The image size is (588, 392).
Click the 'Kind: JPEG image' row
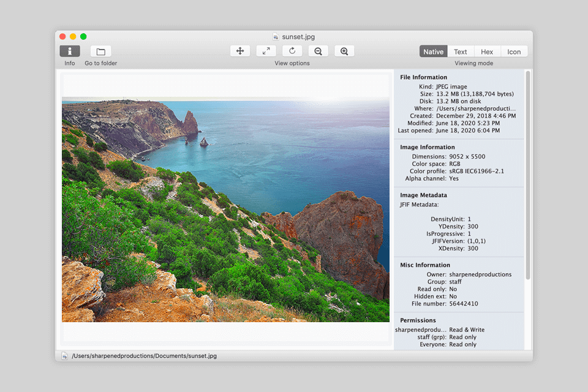click(x=443, y=86)
